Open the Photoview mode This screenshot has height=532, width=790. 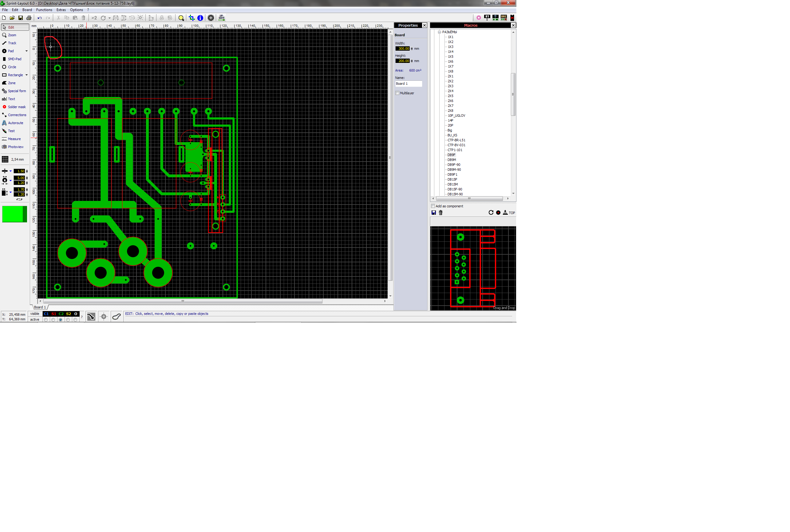(x=15, y=147)
